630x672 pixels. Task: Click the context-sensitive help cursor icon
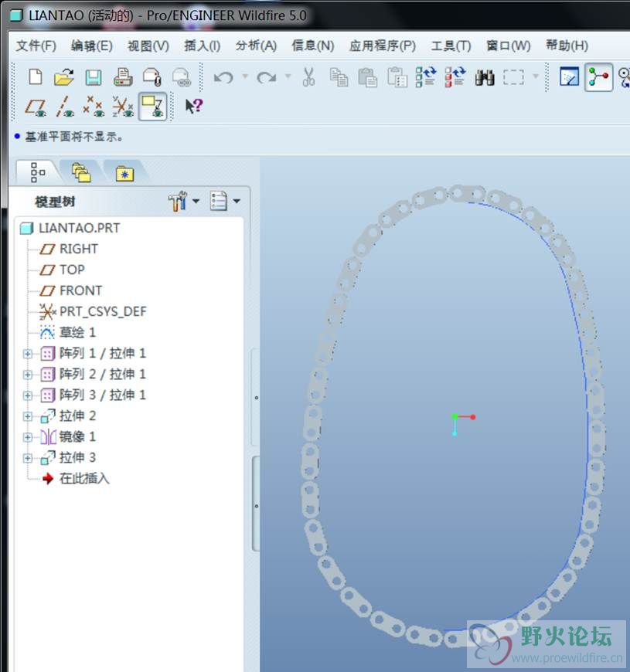[x=194, y=106]
